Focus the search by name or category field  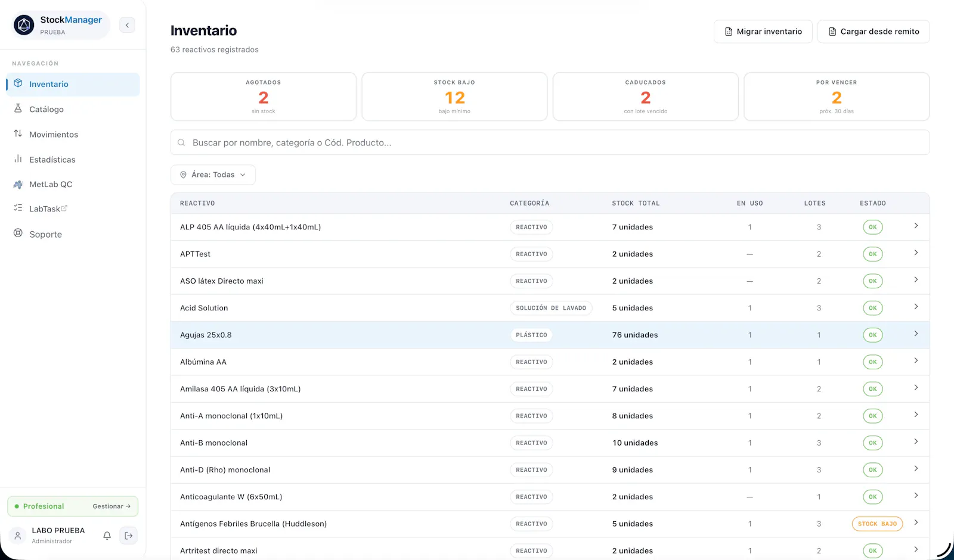550,142
